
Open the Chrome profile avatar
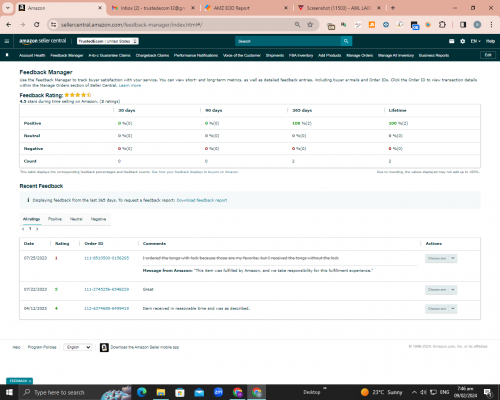pyautogui.click(x=477, y=25)
